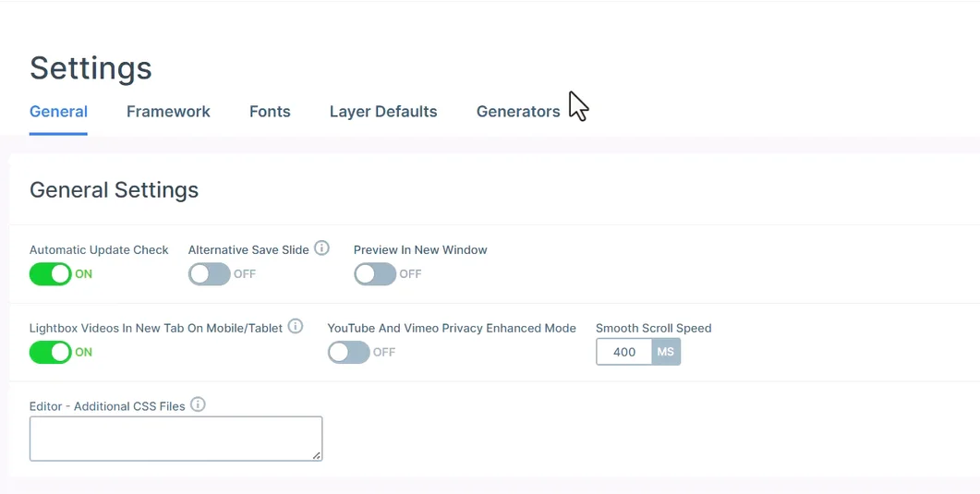The width and height of the screenshot is (980, 494).
Task: Click the Settings page title
Action: tap(91, 68)
